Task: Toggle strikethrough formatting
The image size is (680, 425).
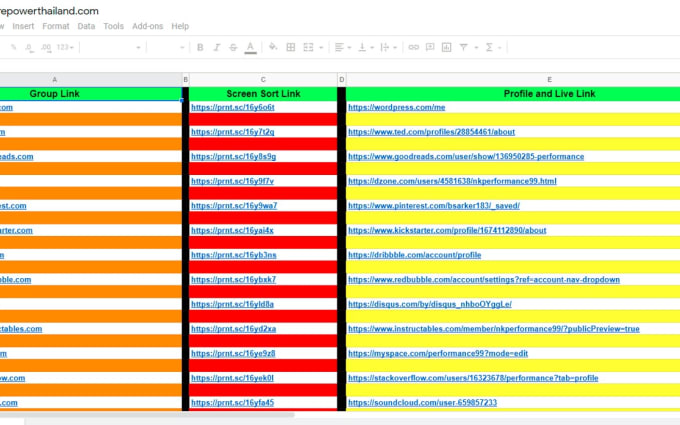Action: coord(232,47)
